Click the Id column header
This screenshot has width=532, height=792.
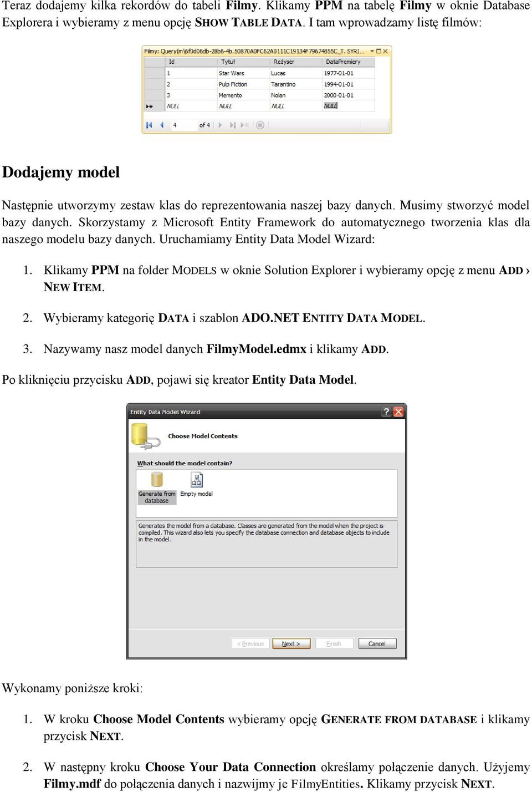[x=192, y=62]
